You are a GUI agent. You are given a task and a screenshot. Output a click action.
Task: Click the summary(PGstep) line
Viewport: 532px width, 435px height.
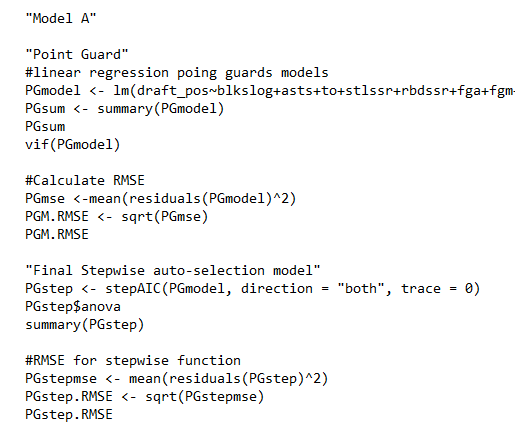pos(85,324)
